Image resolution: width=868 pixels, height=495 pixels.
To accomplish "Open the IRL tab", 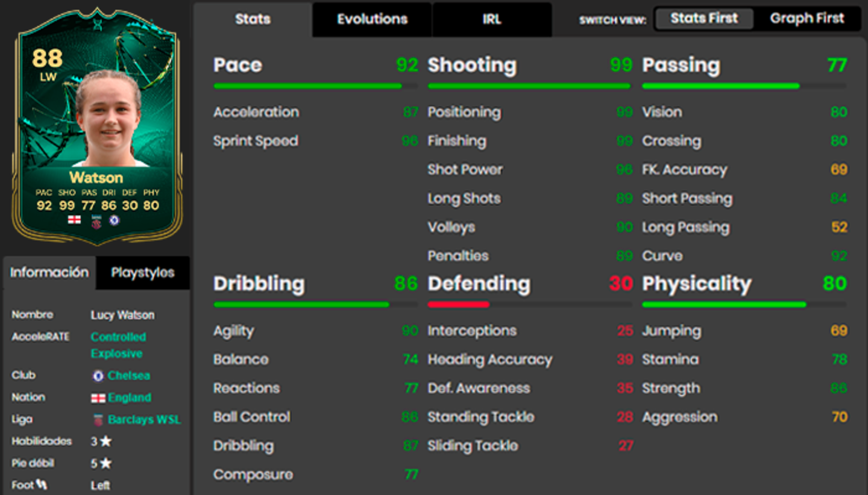I will point(491,19).
